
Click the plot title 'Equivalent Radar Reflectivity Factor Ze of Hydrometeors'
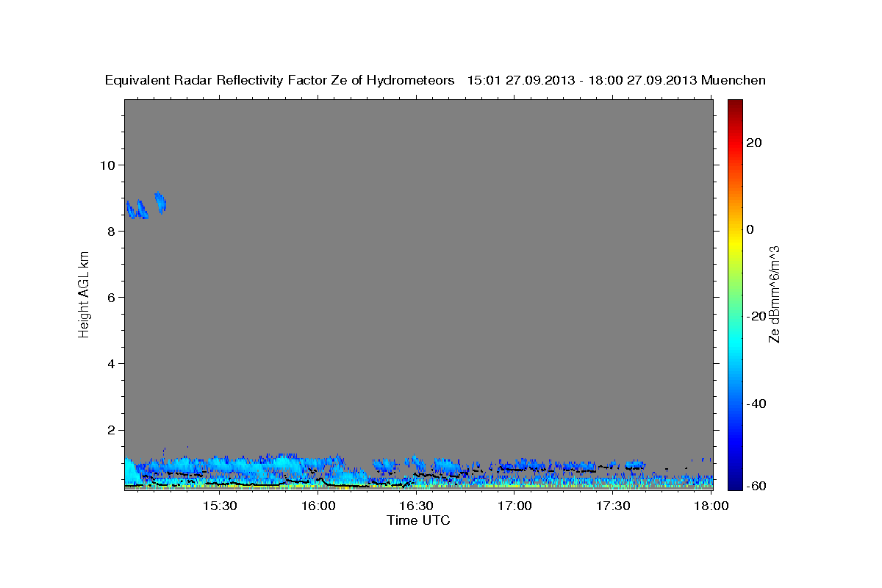pos(279,80)
